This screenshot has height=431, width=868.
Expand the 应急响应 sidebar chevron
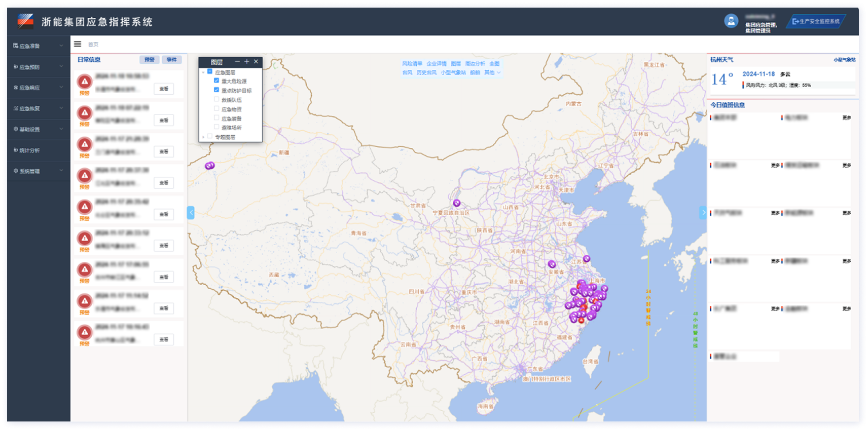[x=61, y=87]
